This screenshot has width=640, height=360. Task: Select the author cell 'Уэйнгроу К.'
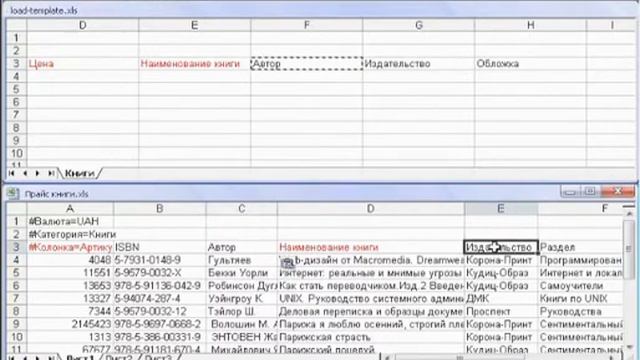tap(242, 298)
